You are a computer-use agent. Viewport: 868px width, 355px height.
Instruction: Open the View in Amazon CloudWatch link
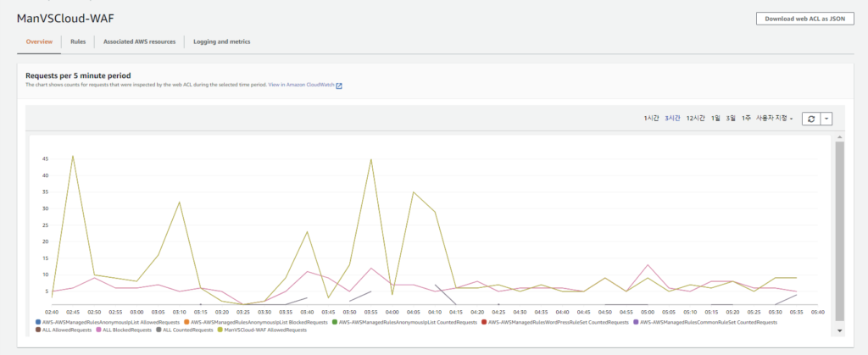[x=301, y=86]
